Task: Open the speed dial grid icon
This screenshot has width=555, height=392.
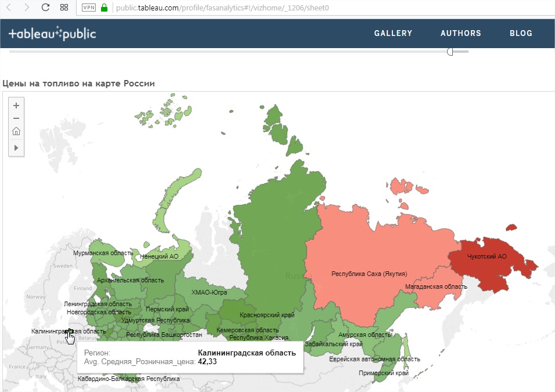Action: coord(64,8)
